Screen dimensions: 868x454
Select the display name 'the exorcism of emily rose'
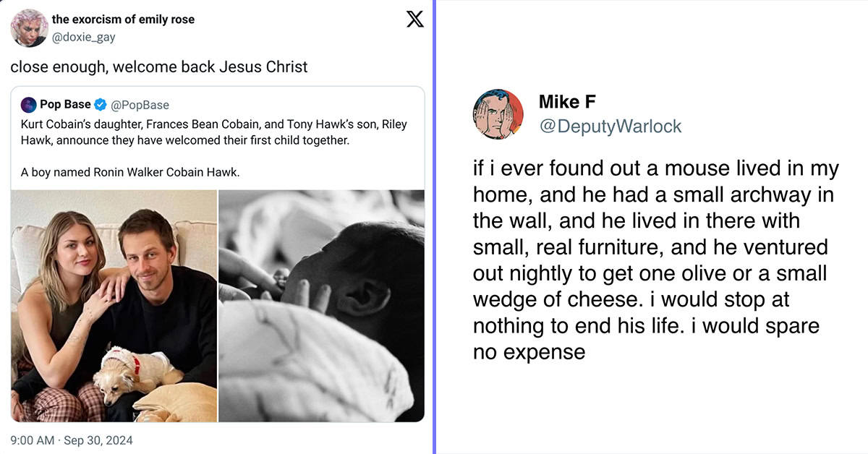[123, 20]
